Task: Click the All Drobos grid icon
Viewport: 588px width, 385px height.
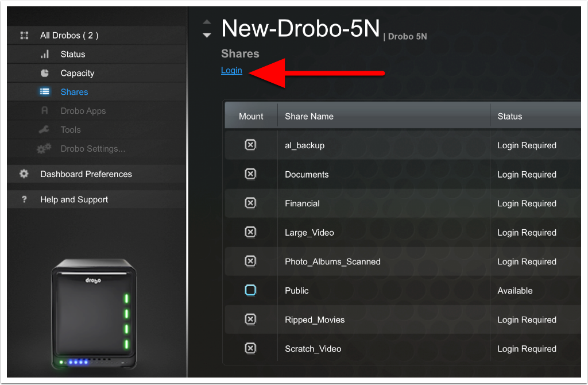Action: coord(24,36)
